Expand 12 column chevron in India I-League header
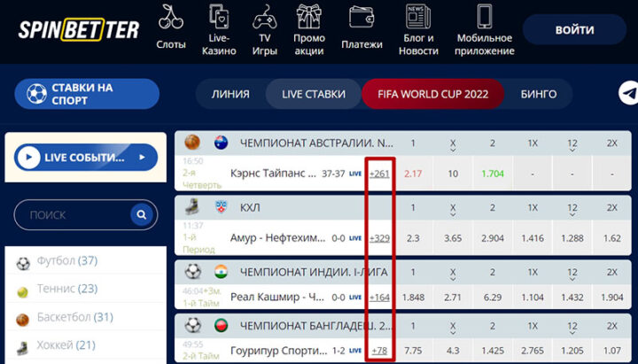638x364 pixels. (572, 279)
